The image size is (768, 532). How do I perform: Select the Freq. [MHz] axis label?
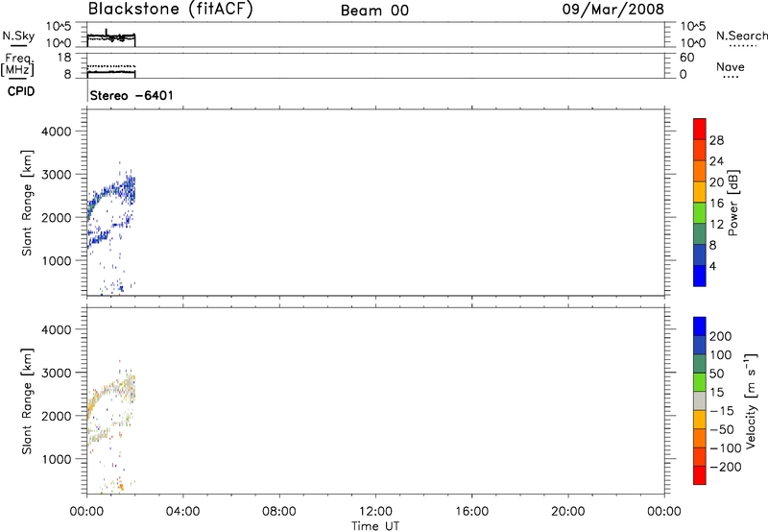[17, 65]
